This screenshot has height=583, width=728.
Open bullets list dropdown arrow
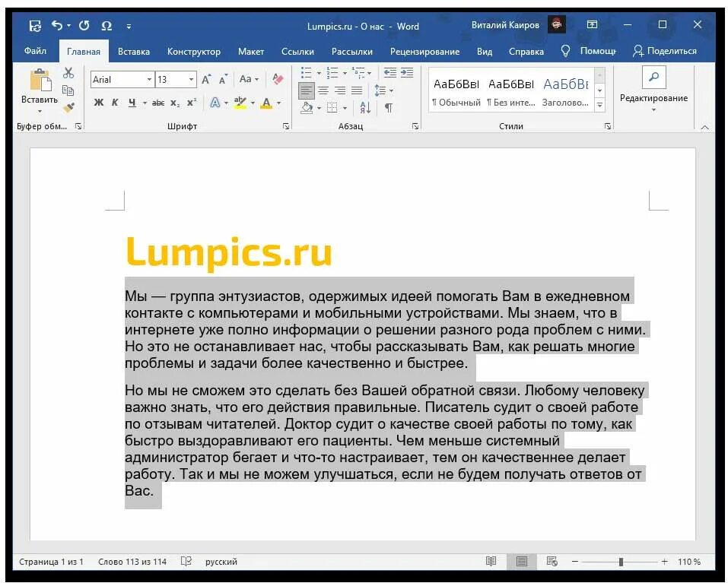[319, 73]
